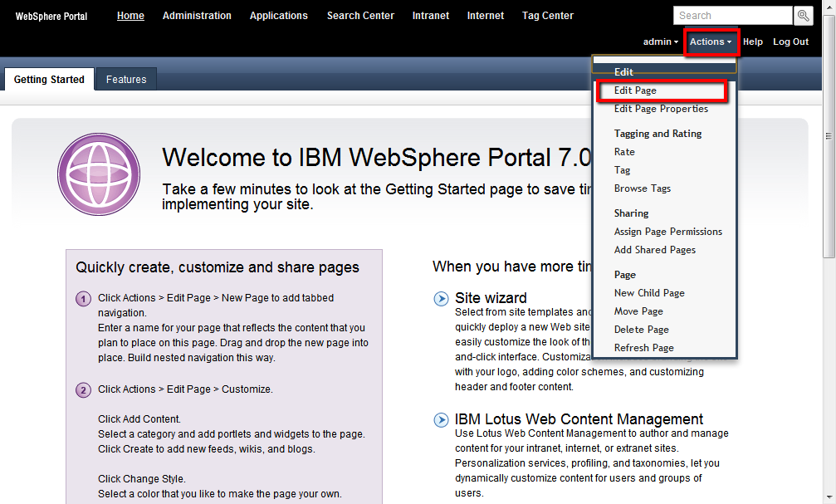Image resolution: width=836 pixels, height=504 pixels.
Task: Select Assign Page Permissions
Action: [x=668, y=232]
